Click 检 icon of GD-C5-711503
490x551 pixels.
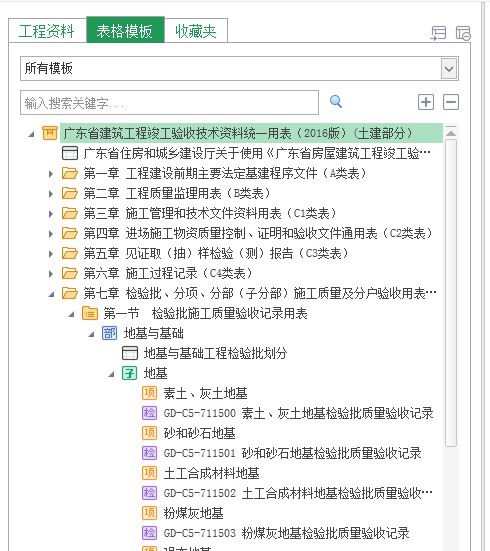coord(149,533)
